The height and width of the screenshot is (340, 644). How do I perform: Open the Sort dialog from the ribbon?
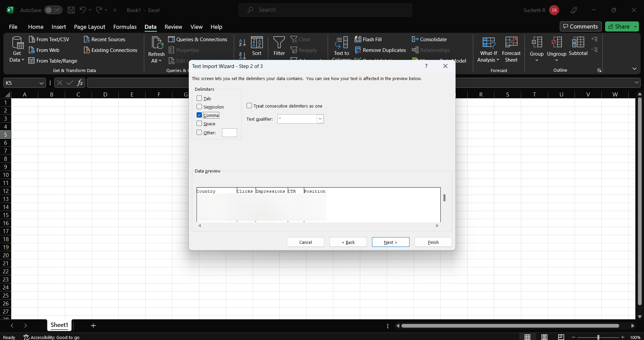pyautogui.click(x=257, y=46)
